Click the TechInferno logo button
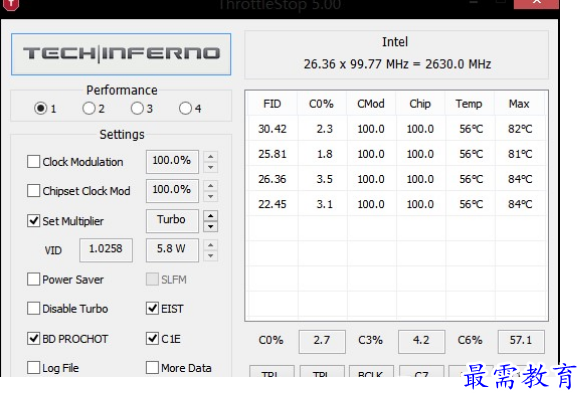585x408 pixels. [x=121, y=54]
